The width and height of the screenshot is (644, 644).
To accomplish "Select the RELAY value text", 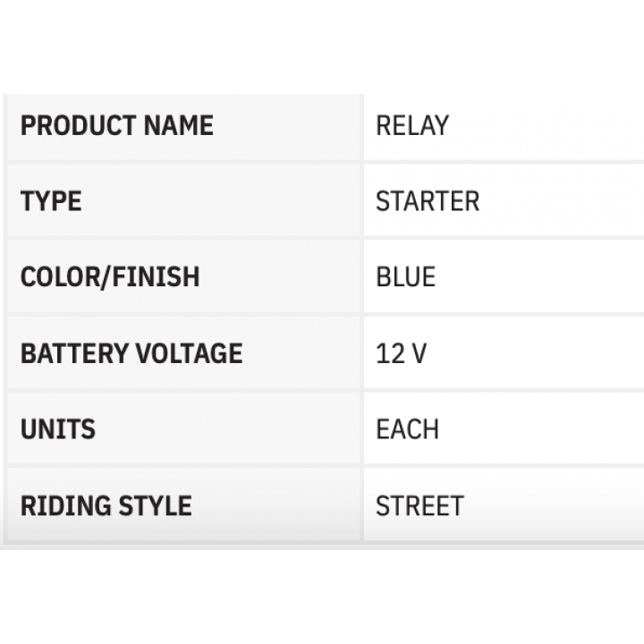I will coord(412,125).
